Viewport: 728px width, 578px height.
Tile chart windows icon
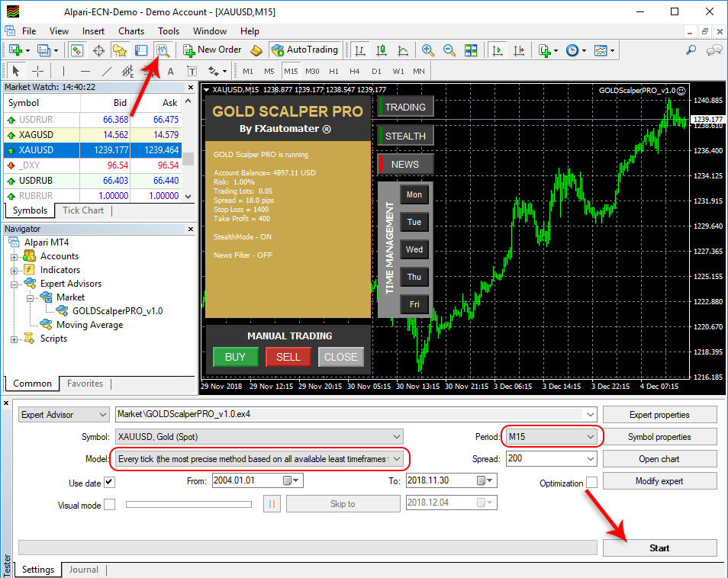(x=471, y=50)
